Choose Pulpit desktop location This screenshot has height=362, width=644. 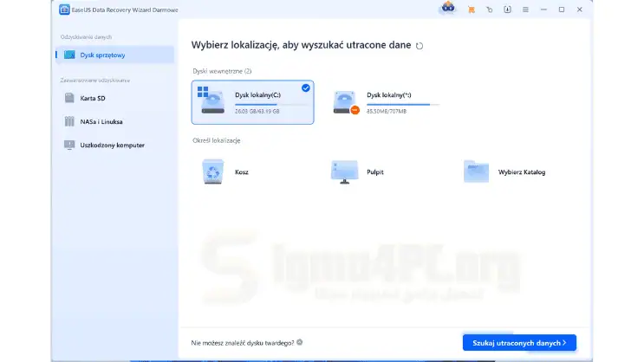[x=375, y=172]
